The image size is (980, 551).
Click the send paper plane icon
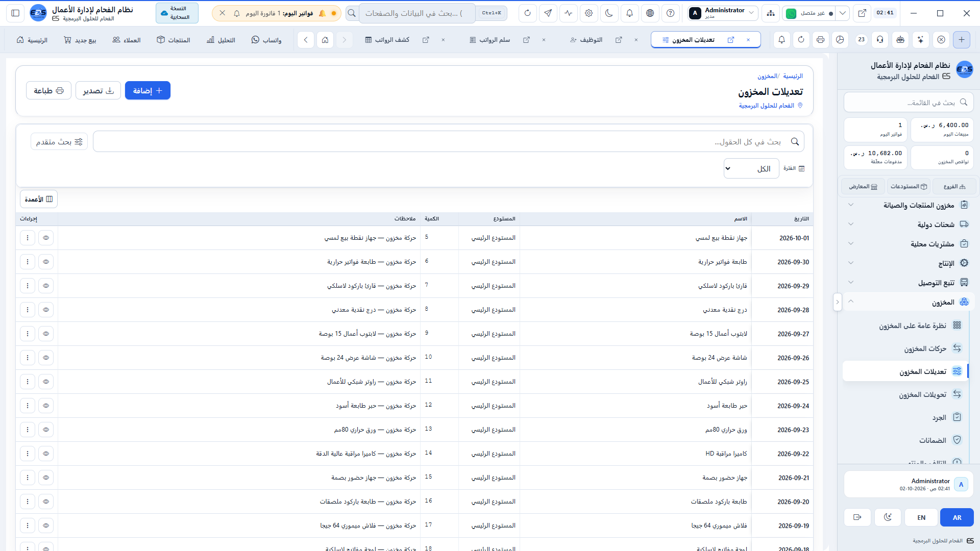[x=548, y=13]
